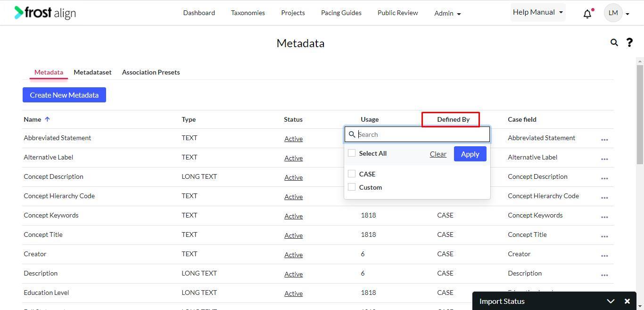Click Active status for Creator
Viewport: 644px width, 310px height.
point(293,255)
